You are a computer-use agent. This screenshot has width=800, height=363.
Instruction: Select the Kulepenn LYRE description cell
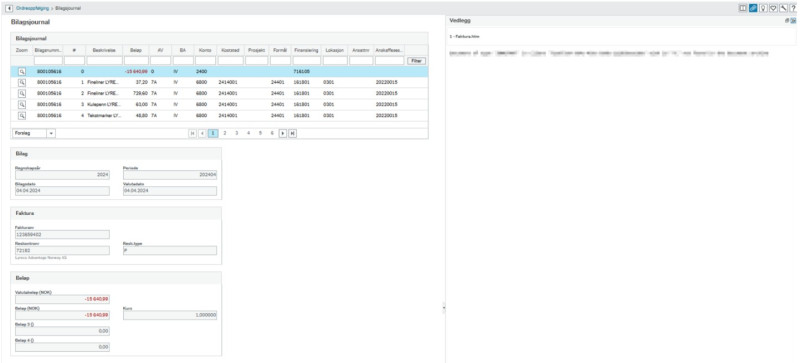(104, 104)
